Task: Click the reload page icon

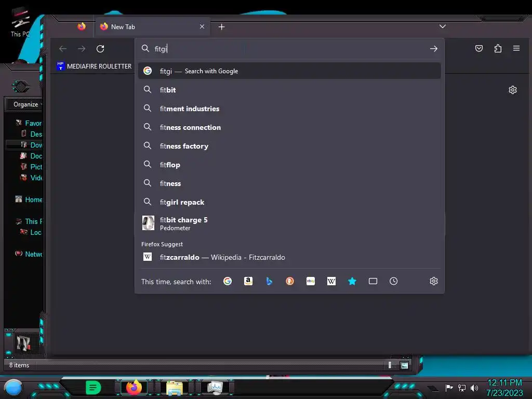Action: pyautogui.click(x=100, y=49)
